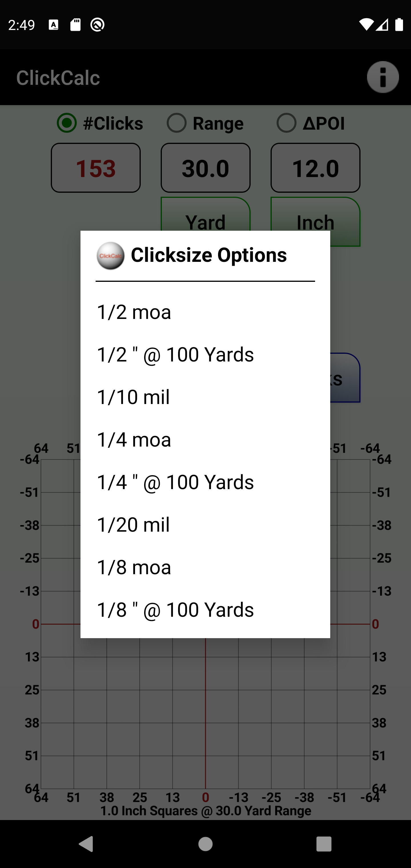Viewport: 411px width, 868px height.
Task: Choose 1/2 " @ 100 Yards option
Action: 205,354
